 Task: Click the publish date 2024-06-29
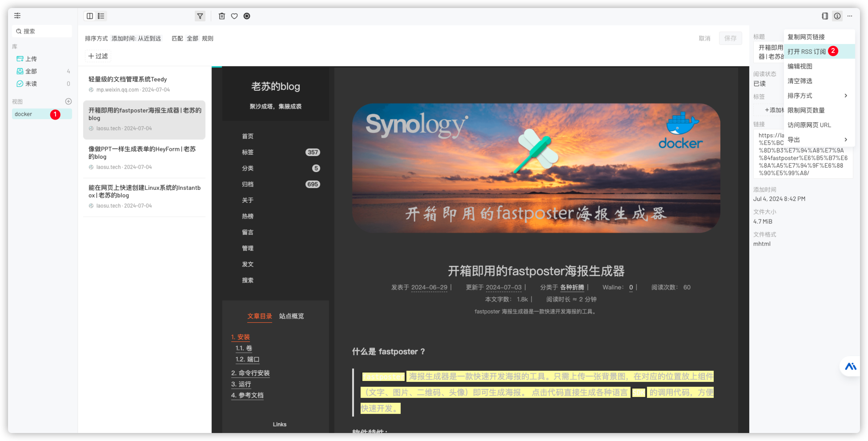[429, 287]
